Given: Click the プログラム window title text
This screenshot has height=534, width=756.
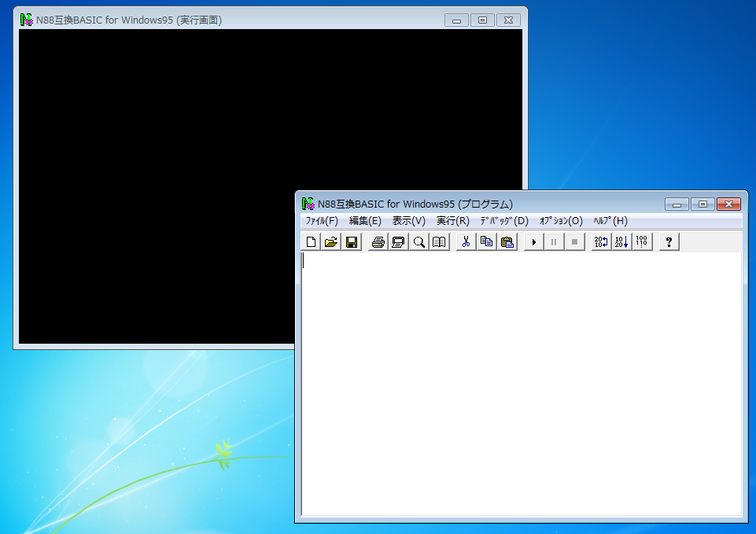Looking at the screenshot, I should point(415,204).
